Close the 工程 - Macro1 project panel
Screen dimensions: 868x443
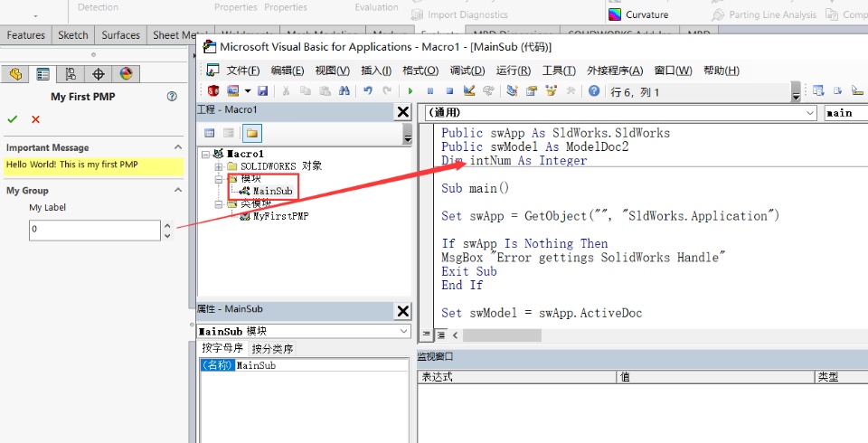(x=403, y=112)
